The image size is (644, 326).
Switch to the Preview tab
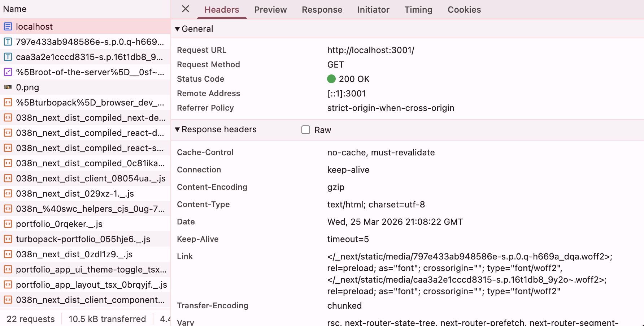tap(270, 10)
